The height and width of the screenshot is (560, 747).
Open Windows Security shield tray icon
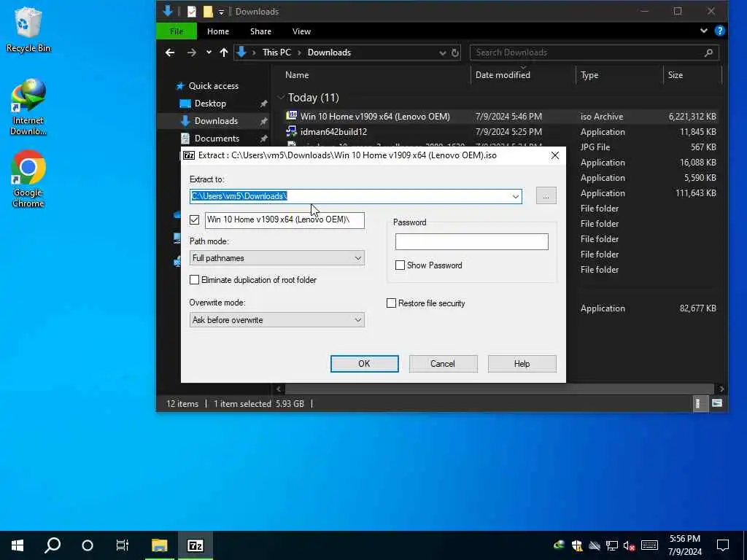[577, 545]
